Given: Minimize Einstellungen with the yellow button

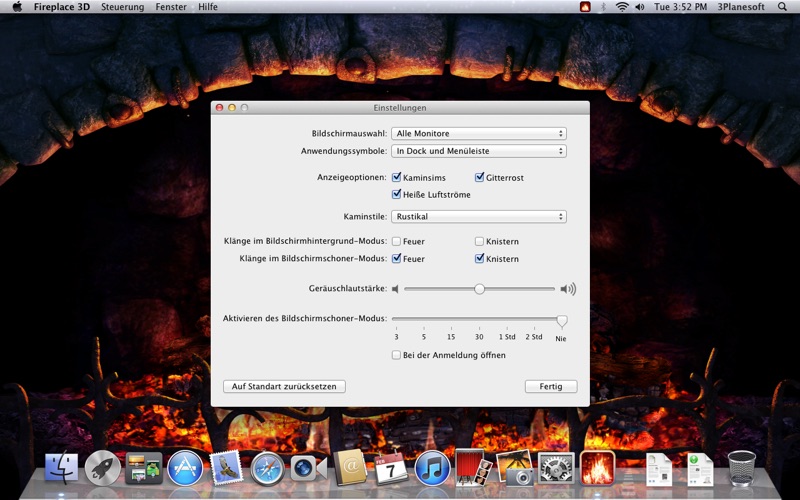Looking at the screenshot, I should (232, 108).
